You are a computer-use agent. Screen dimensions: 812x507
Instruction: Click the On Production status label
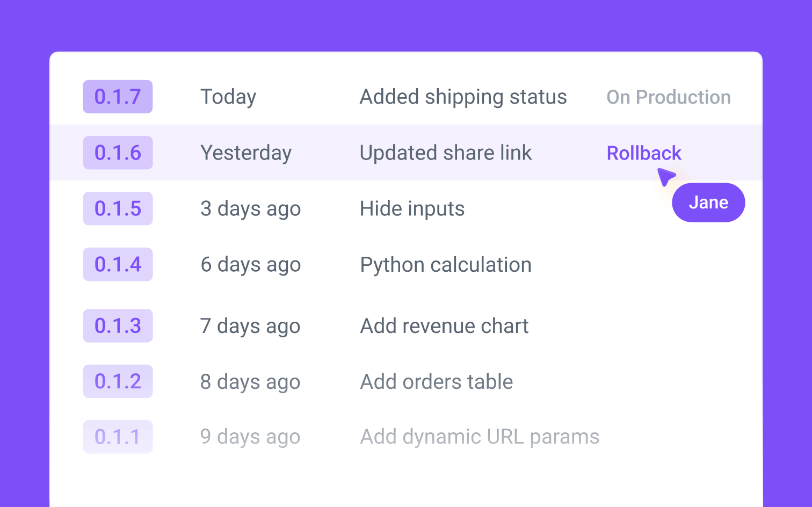(x=668, y=97)
